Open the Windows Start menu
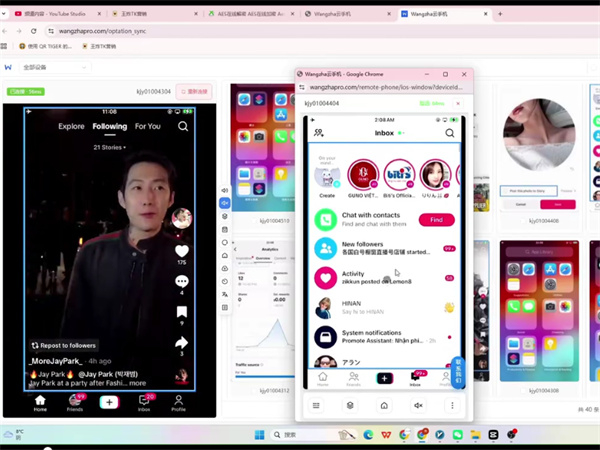 point(259,435)
